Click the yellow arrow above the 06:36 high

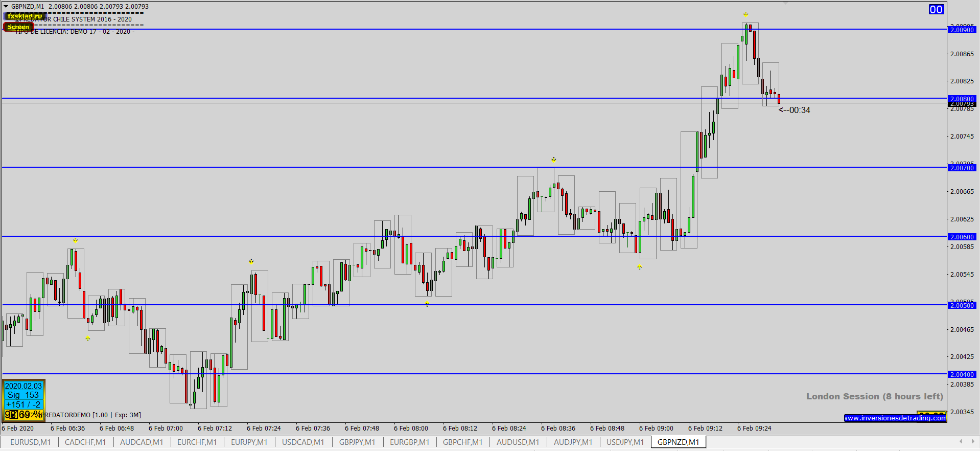[75, 240]
